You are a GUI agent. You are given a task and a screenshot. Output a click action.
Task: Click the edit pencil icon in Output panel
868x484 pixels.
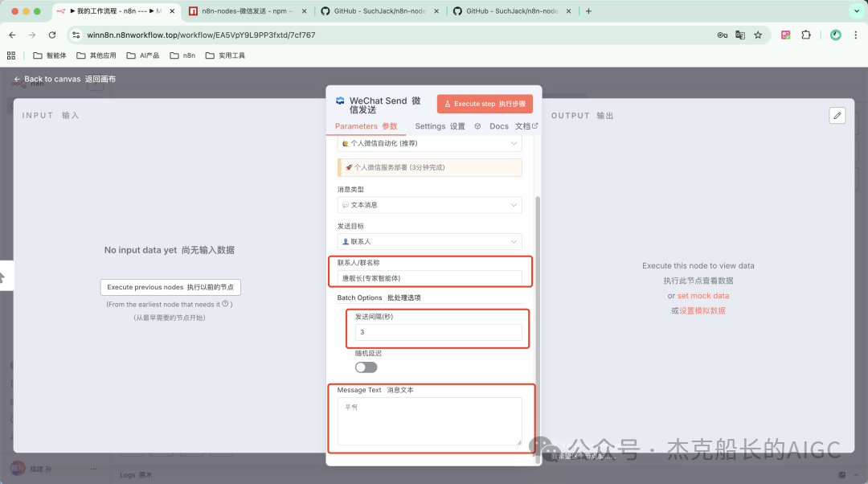837,115
